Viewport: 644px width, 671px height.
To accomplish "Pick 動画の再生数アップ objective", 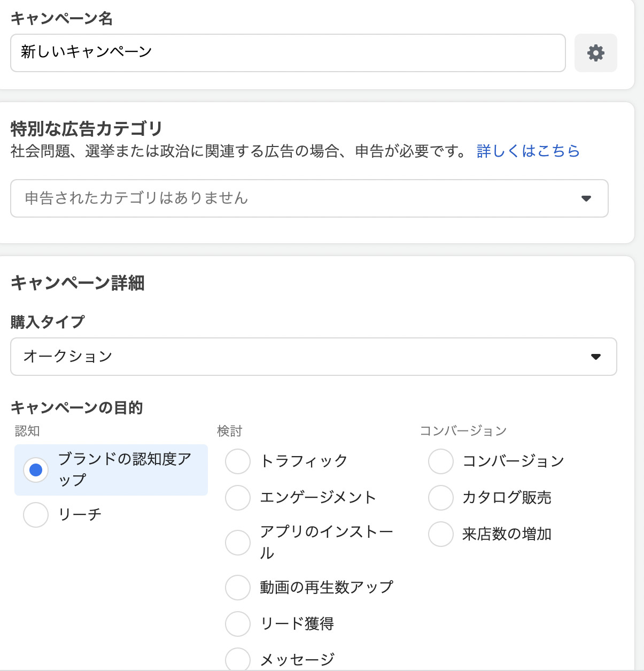I will (237, 587).
